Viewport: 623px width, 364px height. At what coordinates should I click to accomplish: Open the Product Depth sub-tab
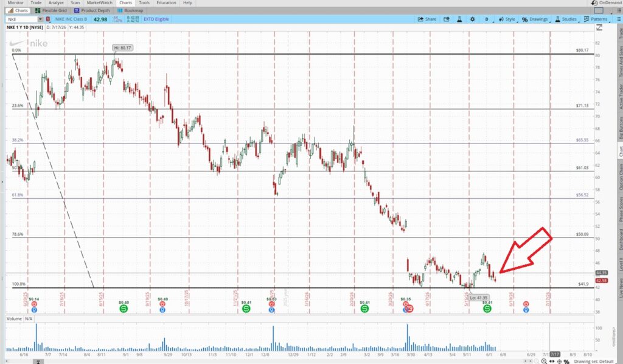point(92,11)
